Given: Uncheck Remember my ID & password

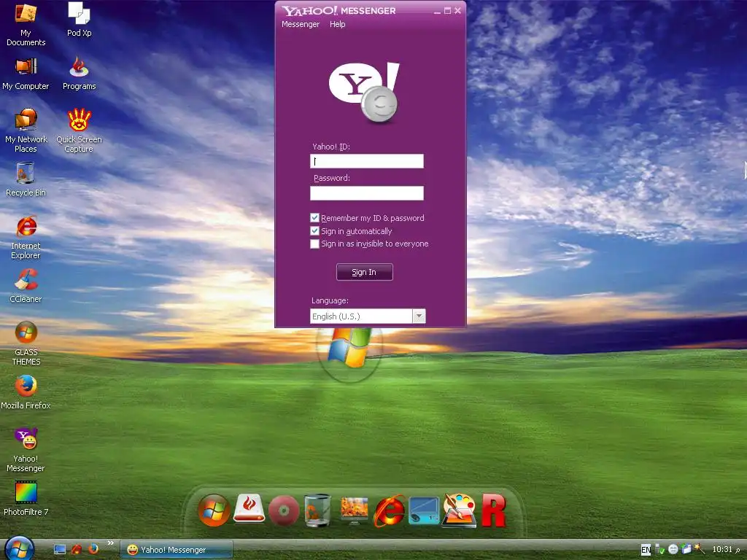Looking at the screenshot, I should point(314,217).
